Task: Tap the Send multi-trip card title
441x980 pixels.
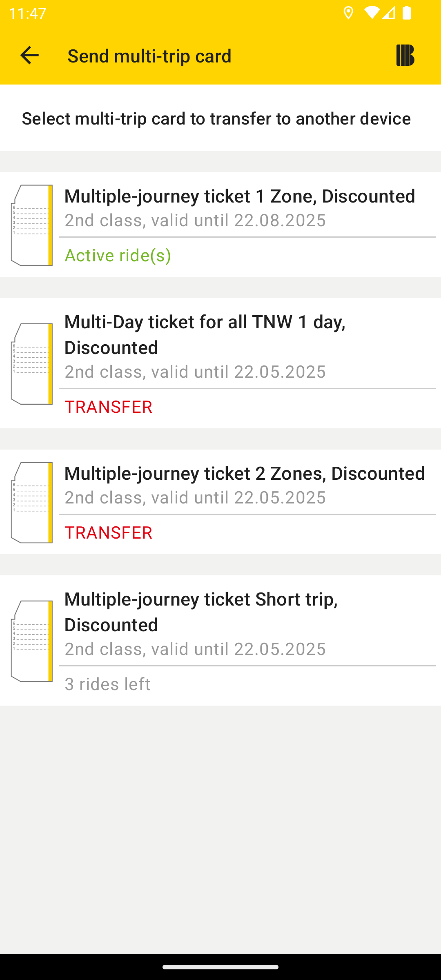Action: [x=149, y=56]
